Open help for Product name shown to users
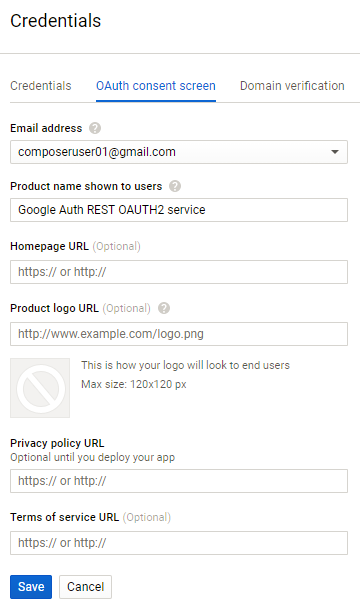 click(175, 186)
